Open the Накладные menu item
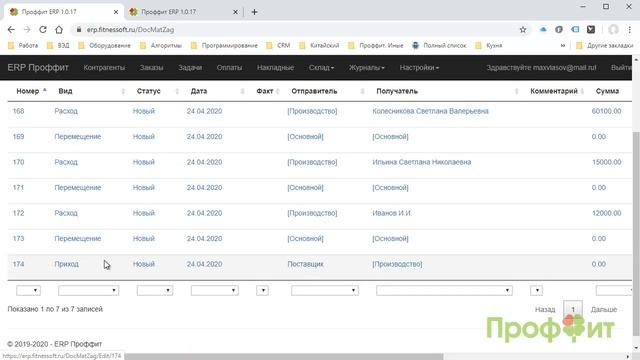 [x=276, y=68]
